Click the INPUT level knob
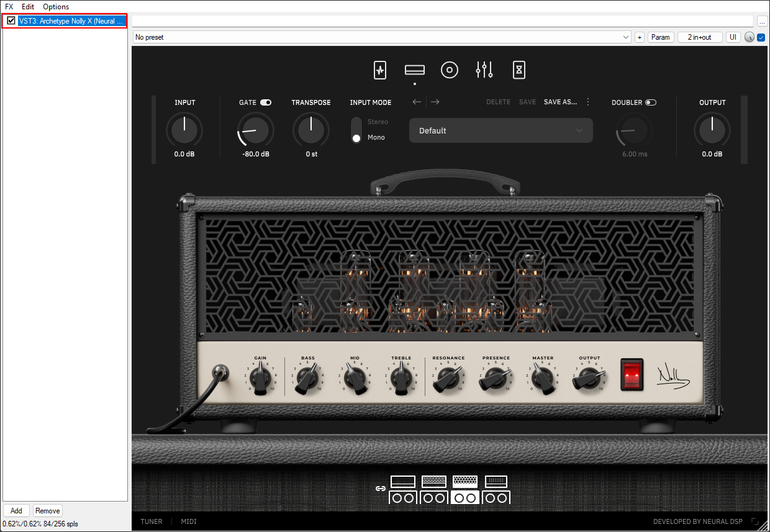Image resolution: width=770 pixels, height=532 pixels. (x=184, y=130)
